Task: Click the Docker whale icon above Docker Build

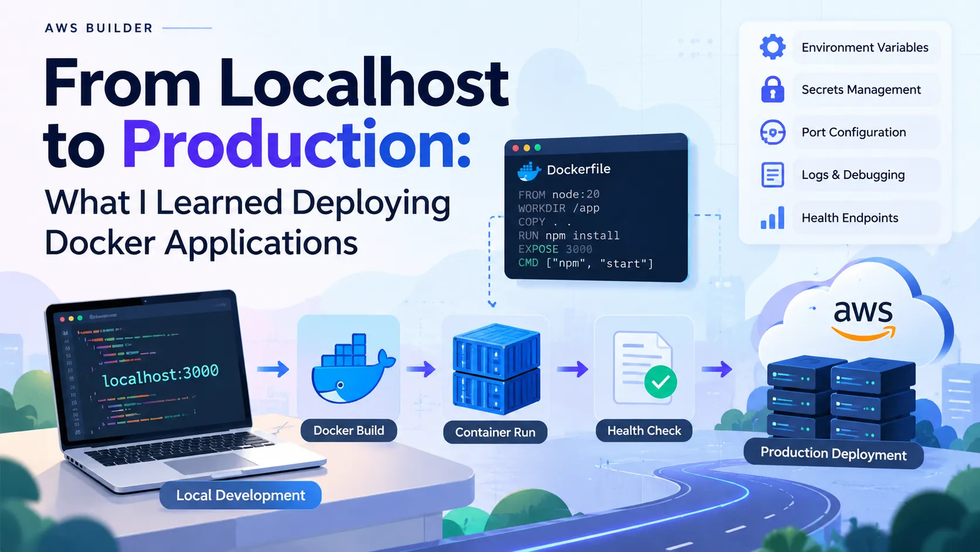Action: [x=353, y=368]
